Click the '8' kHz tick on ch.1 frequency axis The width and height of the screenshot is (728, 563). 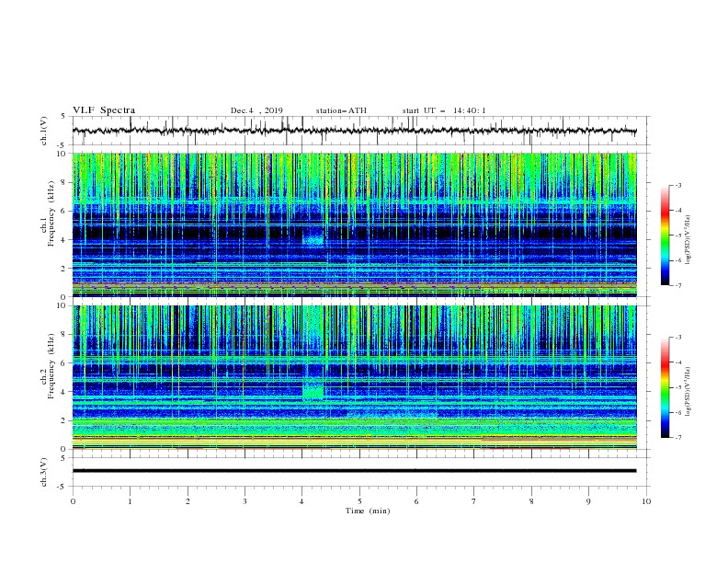point(64,182)
